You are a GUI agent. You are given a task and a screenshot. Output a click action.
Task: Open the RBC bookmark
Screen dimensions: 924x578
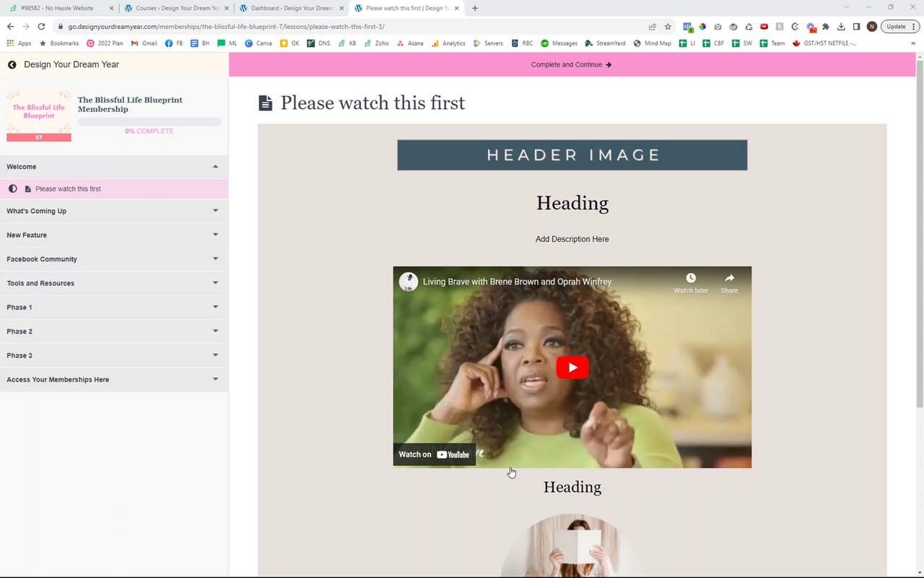[521, 43]
